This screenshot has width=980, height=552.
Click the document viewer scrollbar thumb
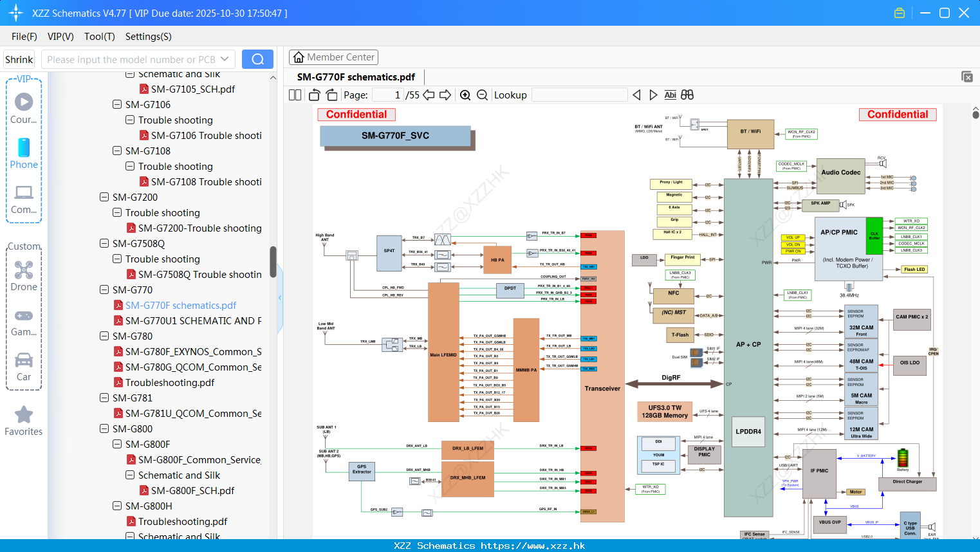tap(976, 115)
